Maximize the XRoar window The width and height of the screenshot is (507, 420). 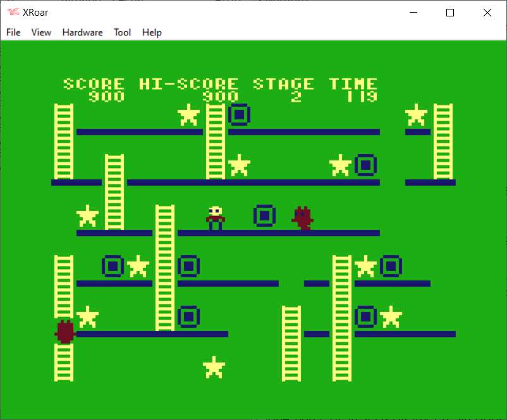click(449, 13)
